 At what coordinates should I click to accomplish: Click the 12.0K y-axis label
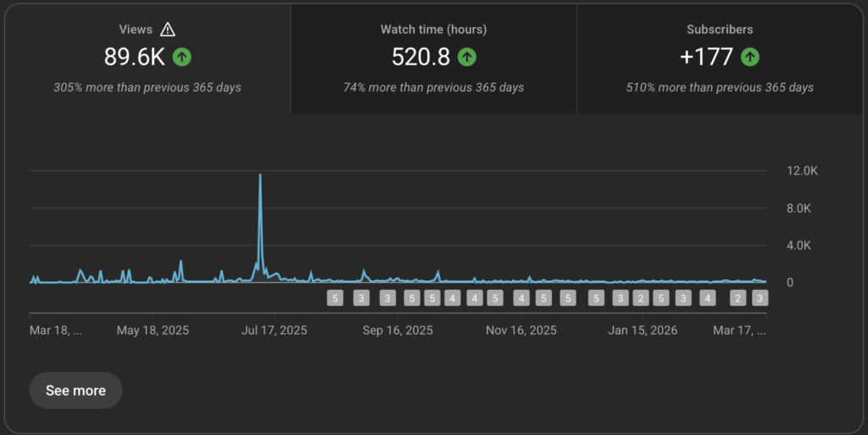(x=802, y=170)
